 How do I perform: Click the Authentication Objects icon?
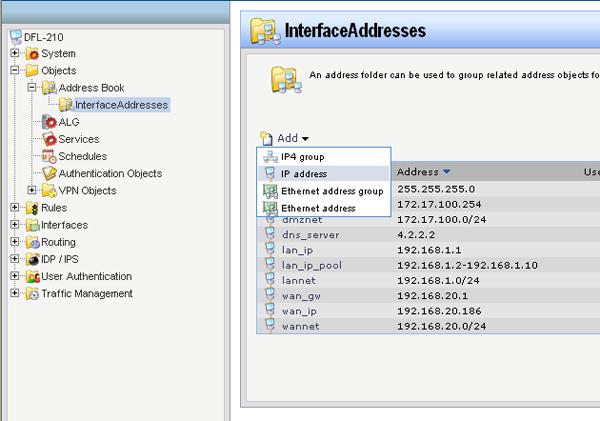(49, 173)
